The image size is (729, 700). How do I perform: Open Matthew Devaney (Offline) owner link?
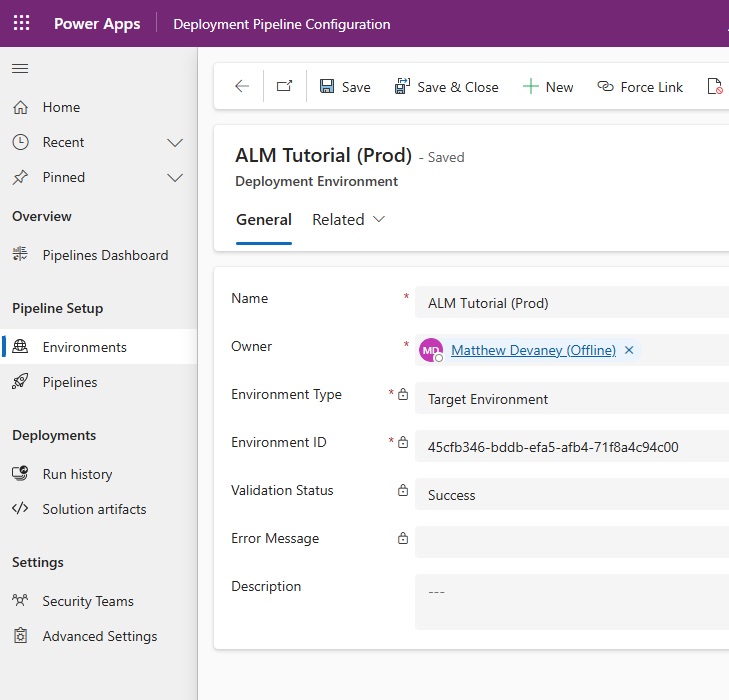click(x=533, y=350)
